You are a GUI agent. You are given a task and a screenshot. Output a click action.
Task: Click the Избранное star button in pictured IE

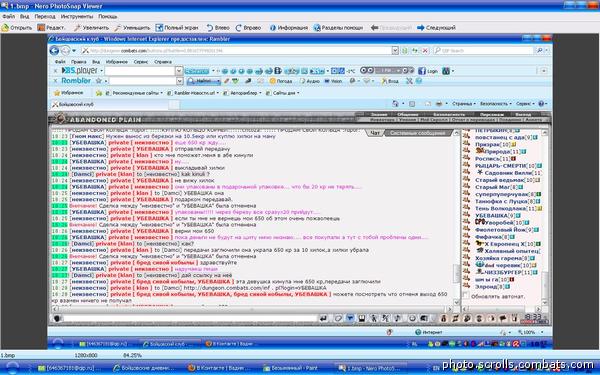click(68, 93)
